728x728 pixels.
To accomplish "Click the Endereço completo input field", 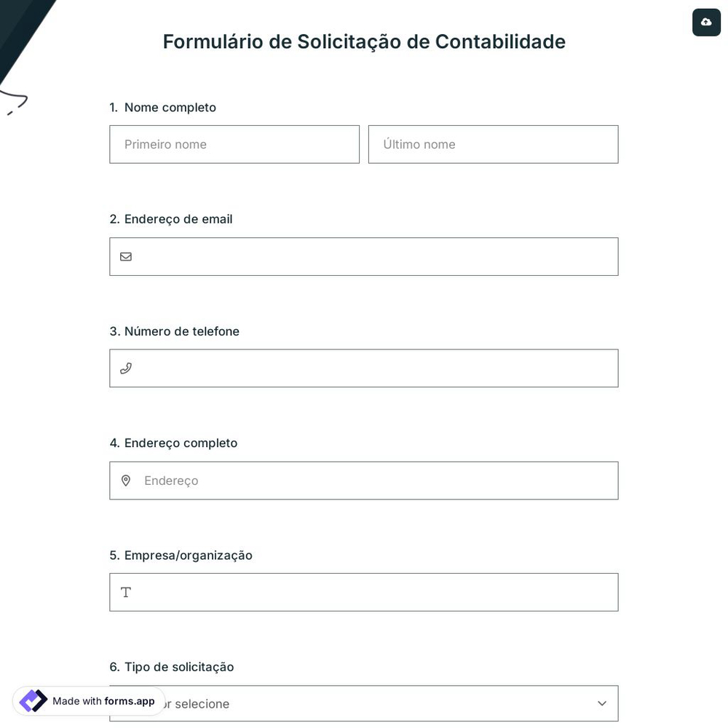I will [364, 480].
